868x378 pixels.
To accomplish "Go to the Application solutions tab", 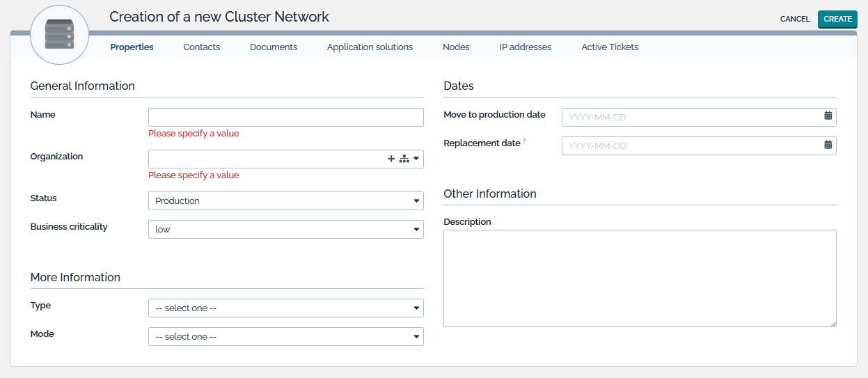I will (370, 47).
